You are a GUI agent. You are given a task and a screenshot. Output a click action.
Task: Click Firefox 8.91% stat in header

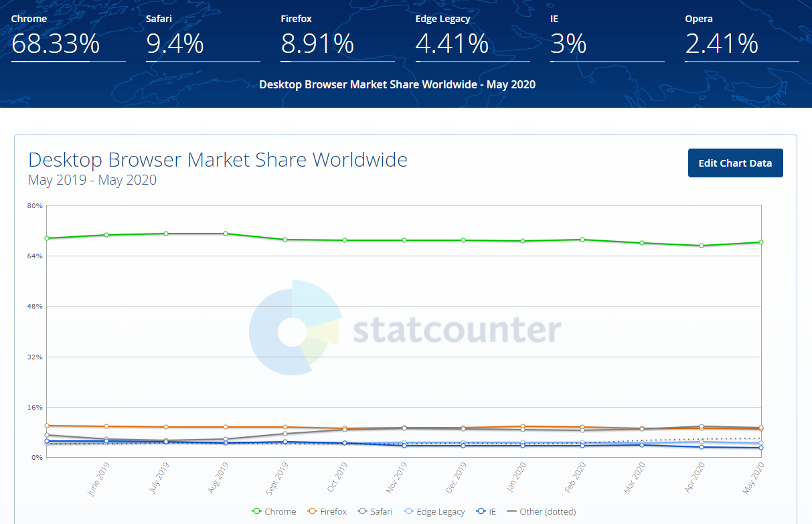(337, 37)
